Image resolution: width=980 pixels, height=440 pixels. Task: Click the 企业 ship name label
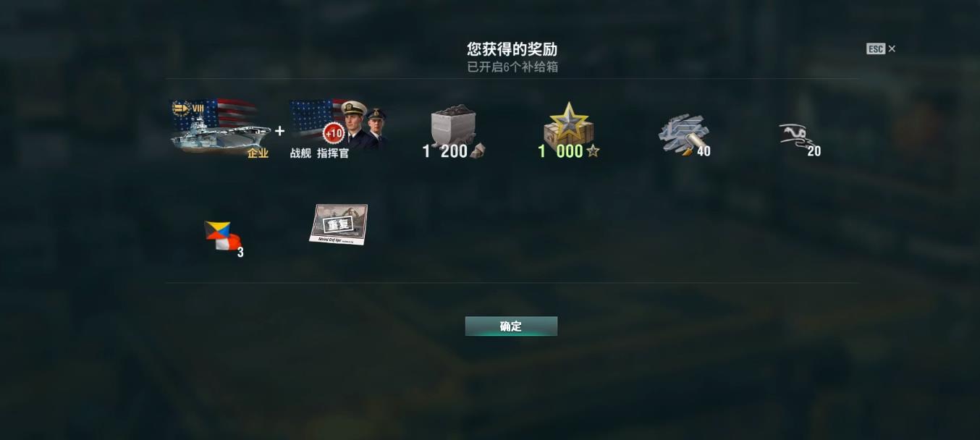(258, 153)
